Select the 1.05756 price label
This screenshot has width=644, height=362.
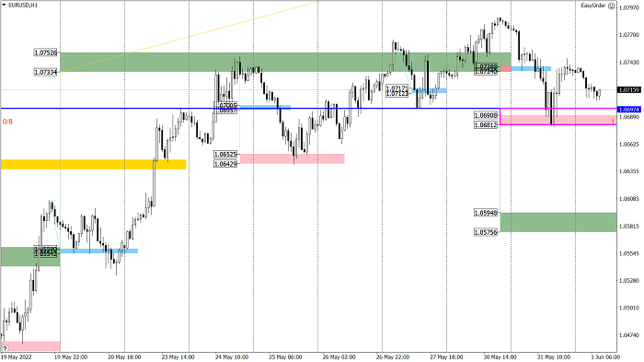click(486, 232)
